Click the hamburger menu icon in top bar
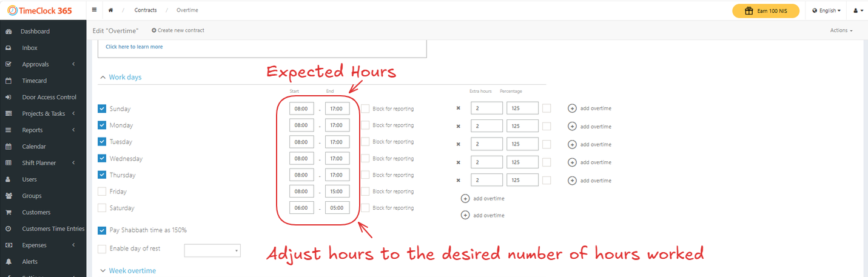Screen dimensions: 868x277 click(x=94, y=10)
